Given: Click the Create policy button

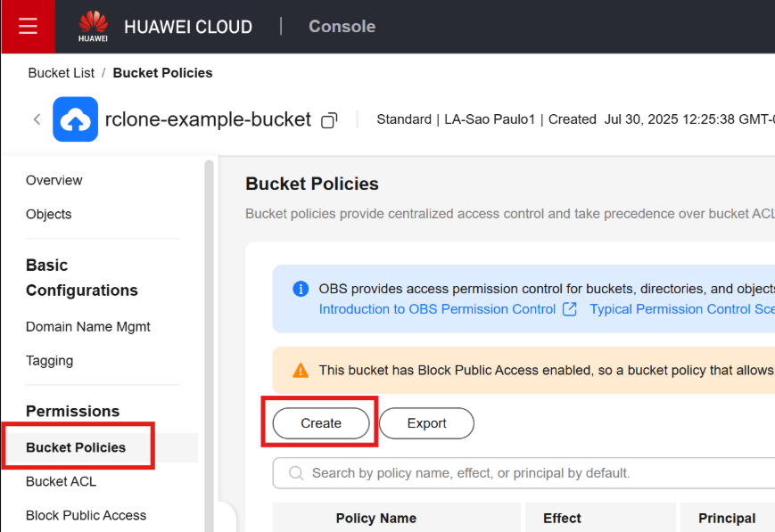Looking at the screenshot, I should 320,423.
